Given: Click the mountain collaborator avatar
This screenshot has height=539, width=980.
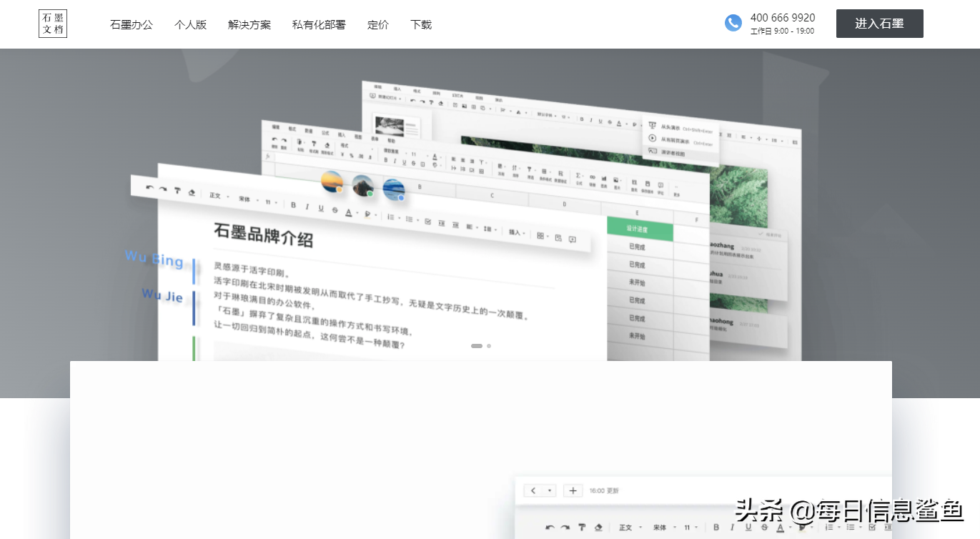Looking at the screenshot, I should 362,186.
